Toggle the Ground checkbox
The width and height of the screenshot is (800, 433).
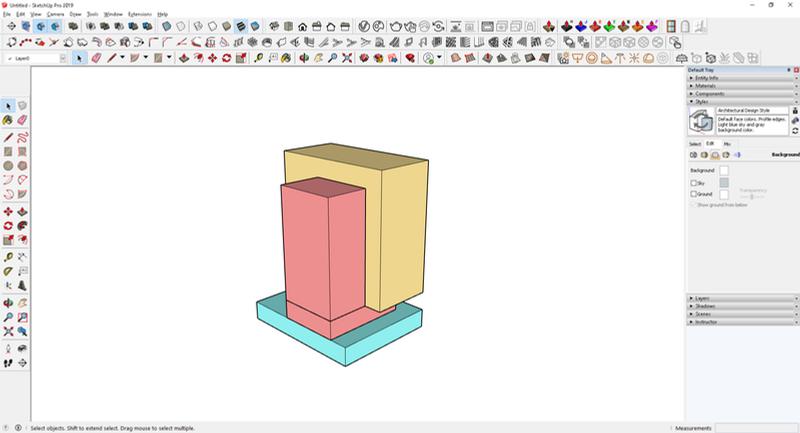click(x=693, y=194)
